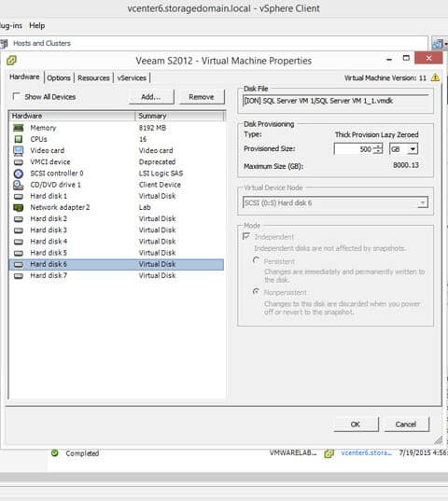Screen dimensions: 448x501
Task: Select the Persistent radio button
Action: coord(256,260)
